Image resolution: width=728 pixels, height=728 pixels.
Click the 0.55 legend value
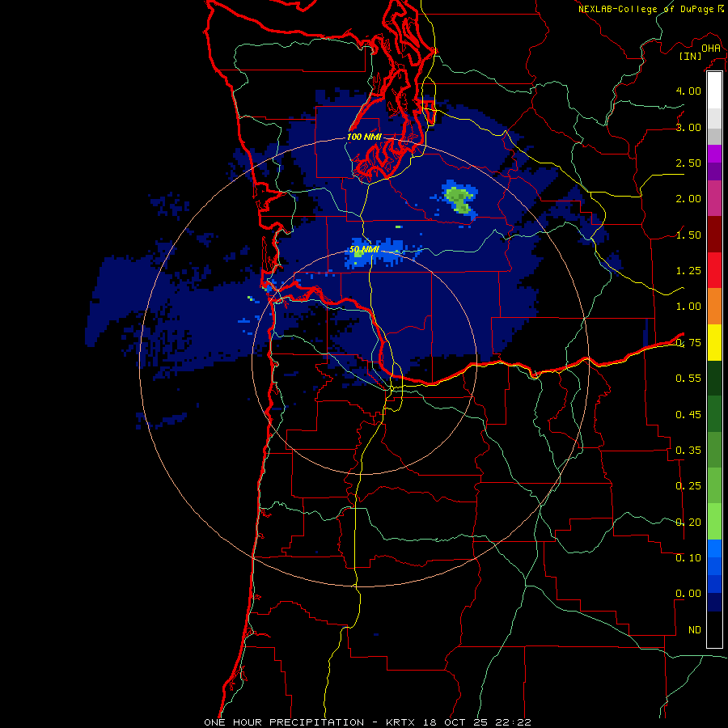688,379
